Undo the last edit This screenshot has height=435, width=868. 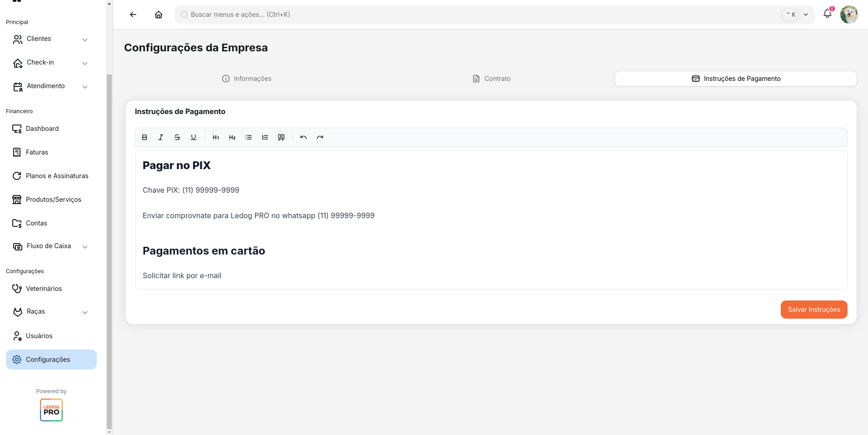pos(303,137)
